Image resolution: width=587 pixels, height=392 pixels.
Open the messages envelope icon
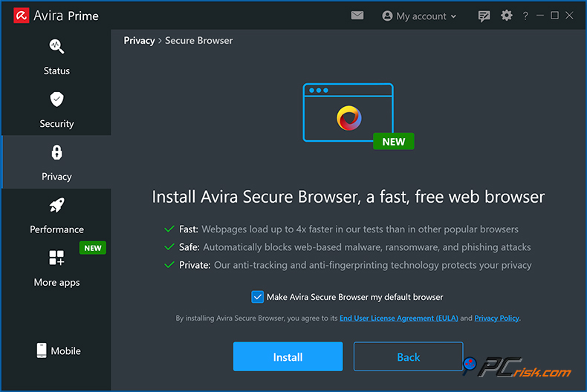[357, 16]
